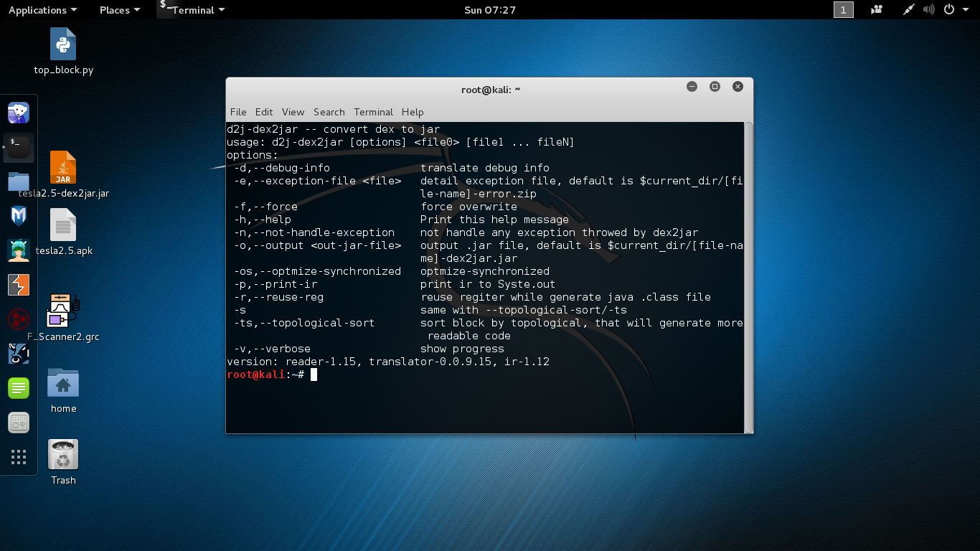Open the green text editor from the dock
980x551 pixels.
(18, 387)
